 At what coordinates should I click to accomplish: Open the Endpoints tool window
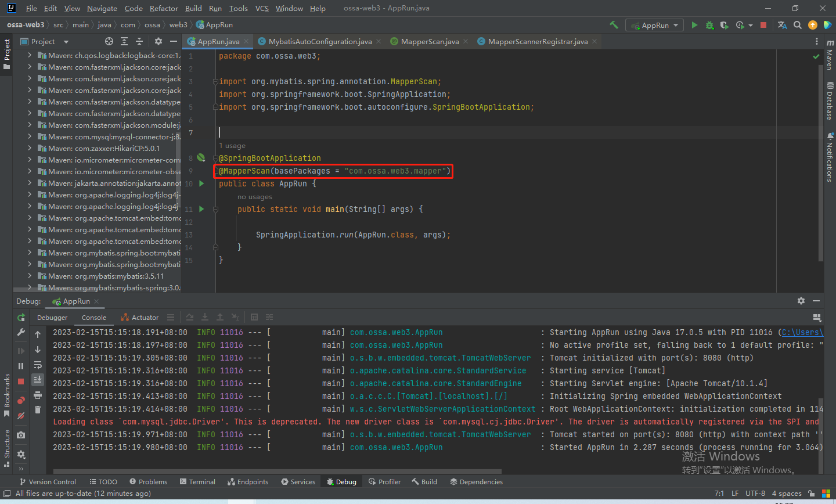pos(248,481)
